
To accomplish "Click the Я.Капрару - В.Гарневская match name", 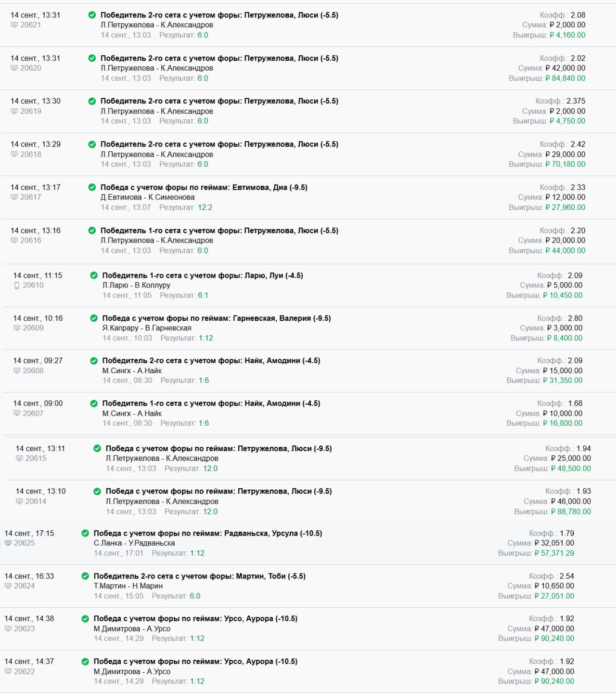I will pyautogui.click(x=147, y=328).
